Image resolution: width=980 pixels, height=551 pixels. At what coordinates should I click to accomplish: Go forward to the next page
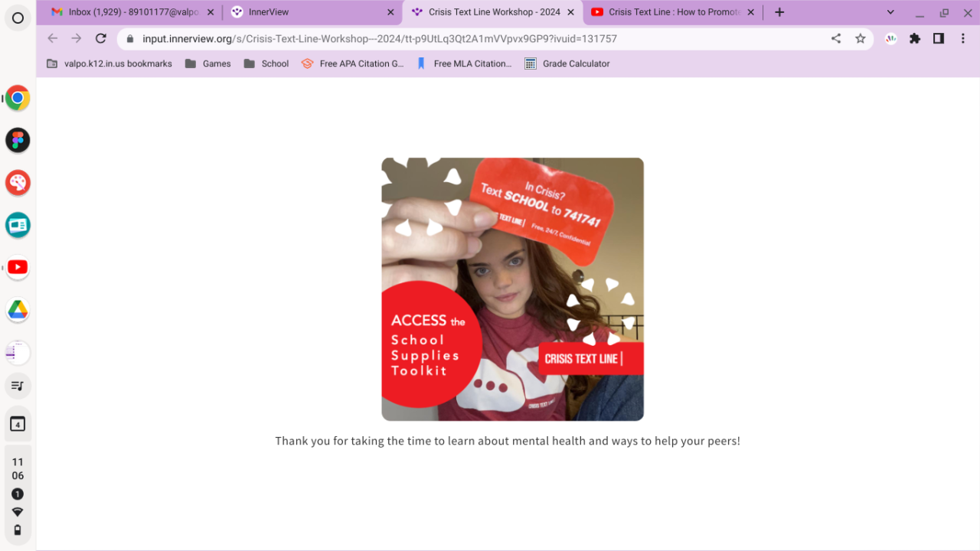77,38
